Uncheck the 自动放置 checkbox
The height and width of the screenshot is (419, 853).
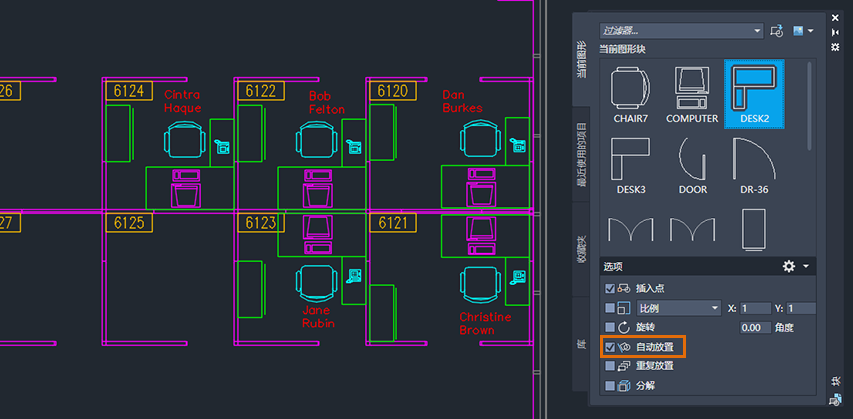tap(610, 347)
